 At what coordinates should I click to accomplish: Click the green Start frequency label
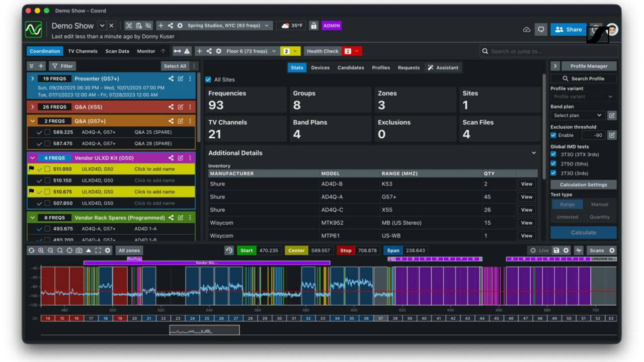tap(247, 250)
